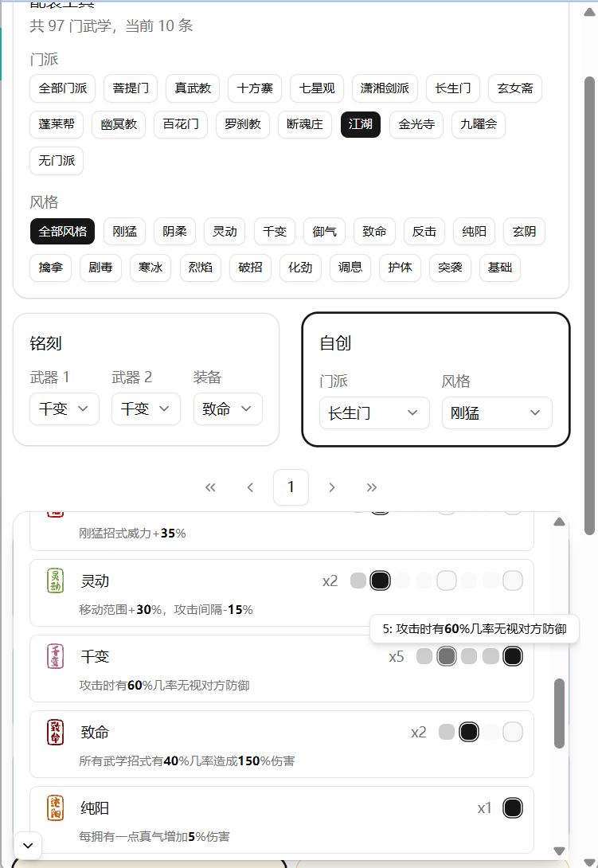
Task: Click the style list scroll down arrow
Action: click(559, 850)
